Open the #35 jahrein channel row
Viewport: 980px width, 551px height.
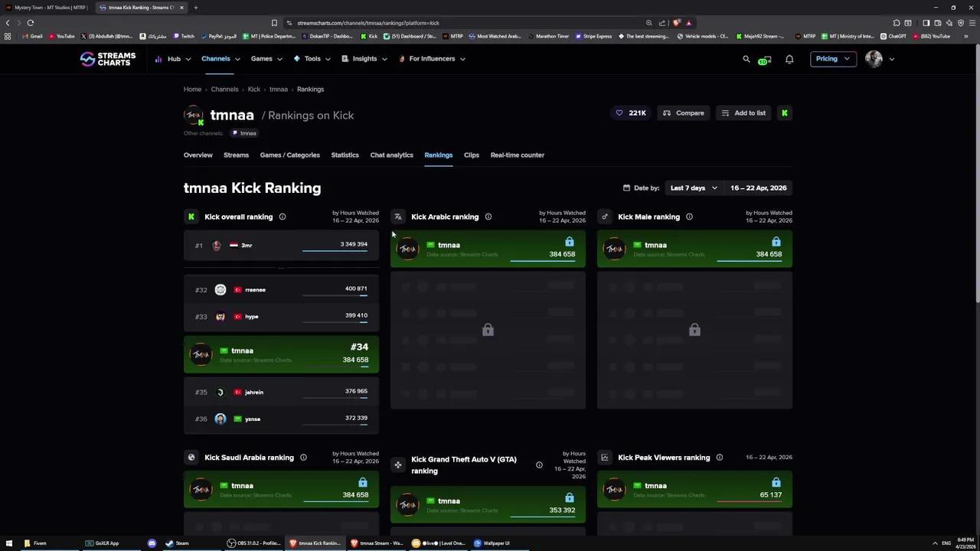click(x=281, y=393)
